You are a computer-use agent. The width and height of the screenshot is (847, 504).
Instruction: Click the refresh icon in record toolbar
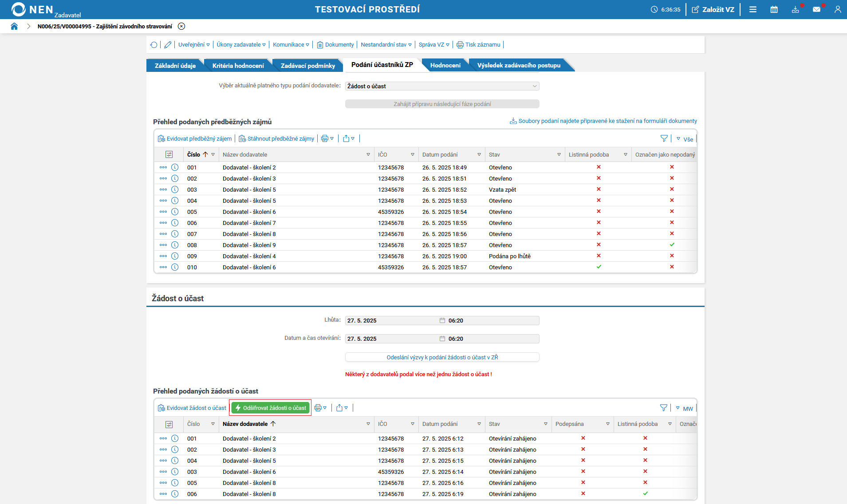pos(154,45)
